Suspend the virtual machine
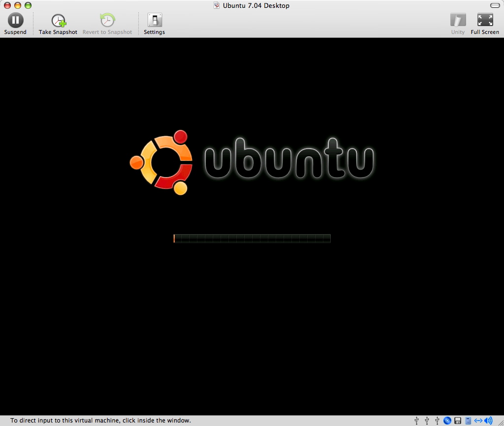 (x=15, y=20)
